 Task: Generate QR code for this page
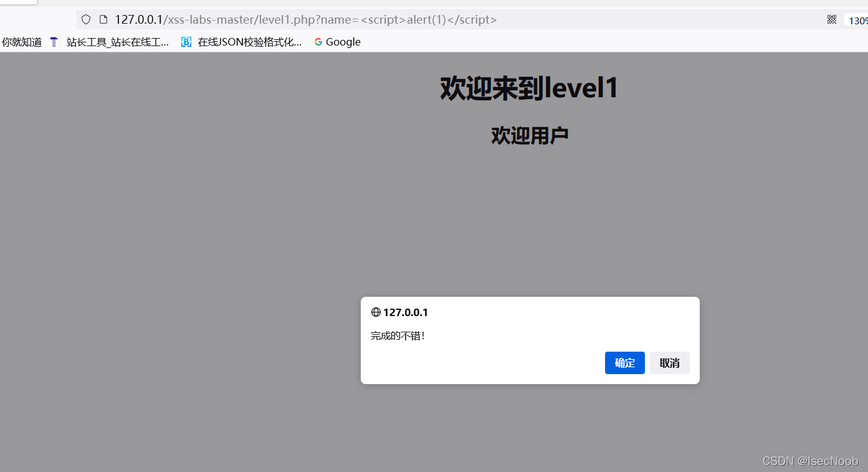point(831,19)
